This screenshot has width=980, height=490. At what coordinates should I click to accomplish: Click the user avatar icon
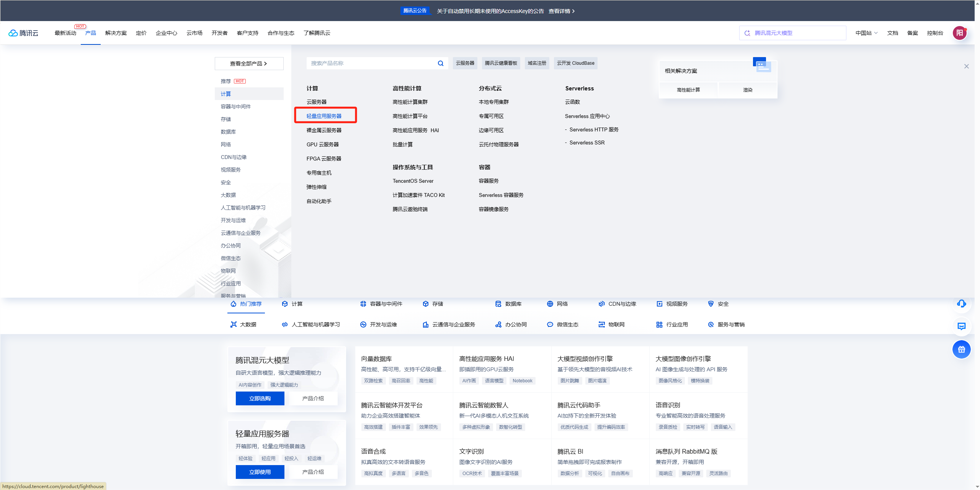tap(959, 33)
